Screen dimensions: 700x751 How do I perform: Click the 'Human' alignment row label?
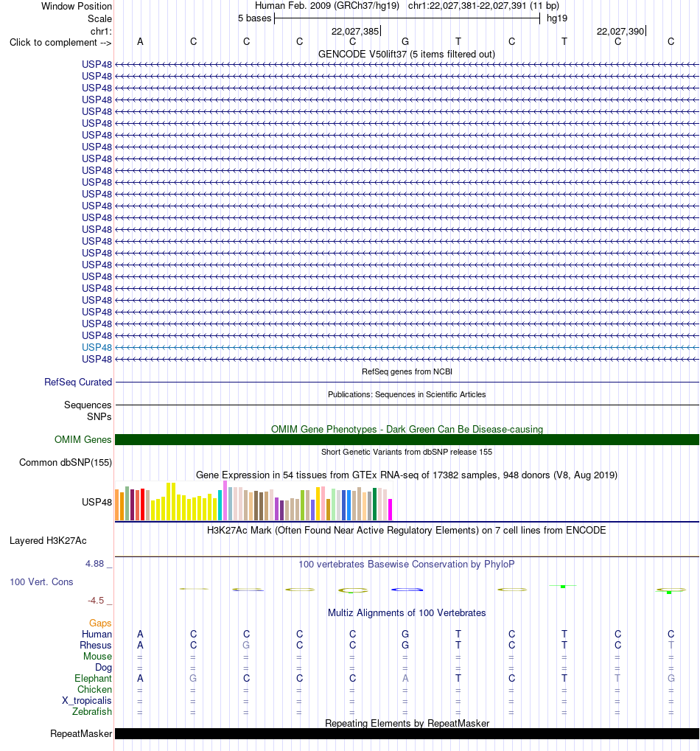point(97,634)
